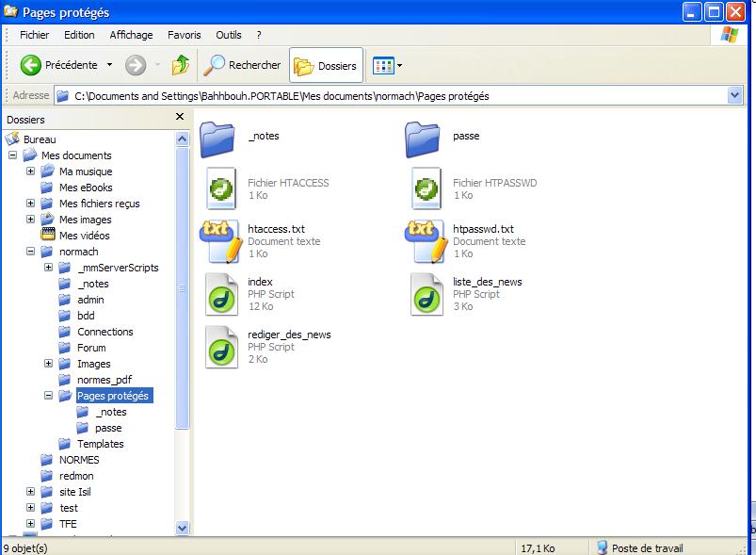This screenshot has width=756, height=555.
Task: Click the folder tree scroll down arrow
Action: (x=183, y=528)
